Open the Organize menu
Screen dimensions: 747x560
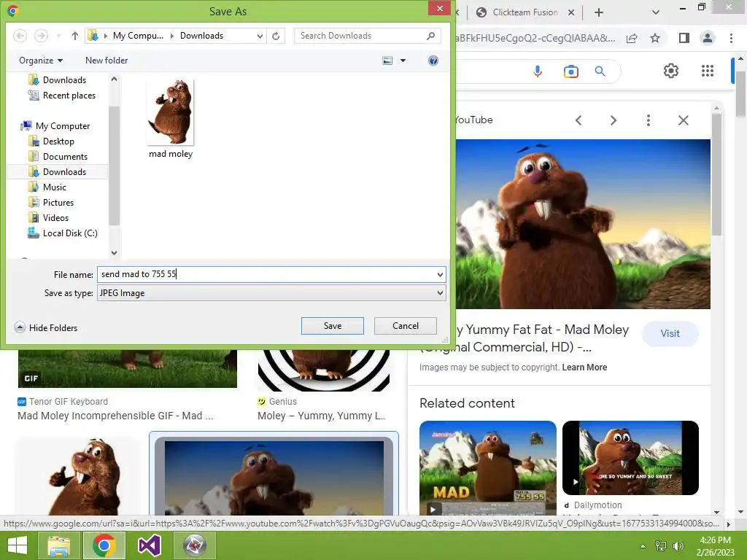41,61
